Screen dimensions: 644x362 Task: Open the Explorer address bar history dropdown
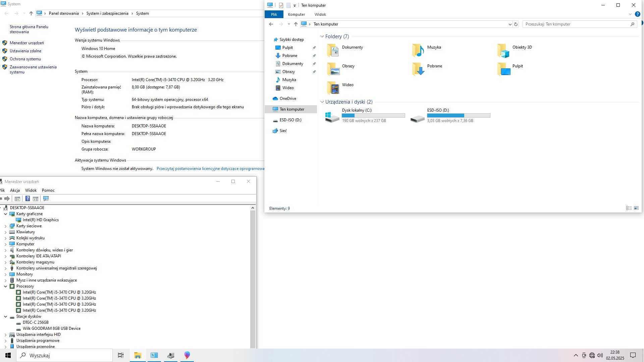coord(510,24)
